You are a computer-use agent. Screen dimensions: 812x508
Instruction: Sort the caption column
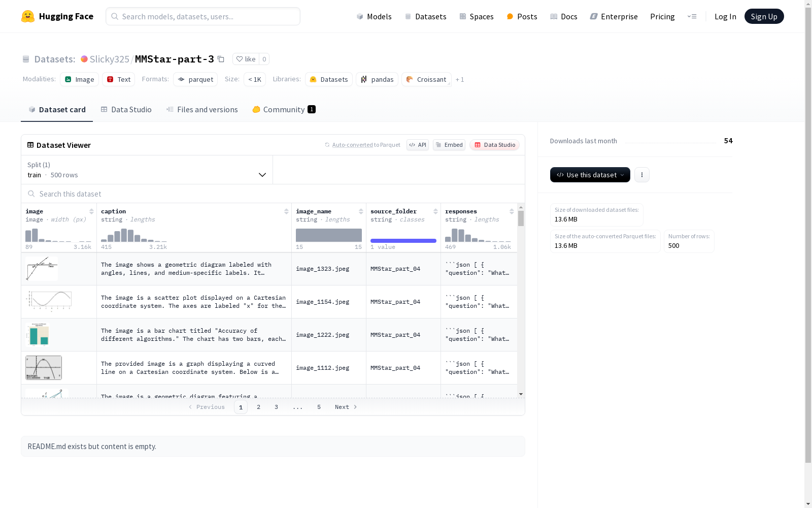(286, 211)
